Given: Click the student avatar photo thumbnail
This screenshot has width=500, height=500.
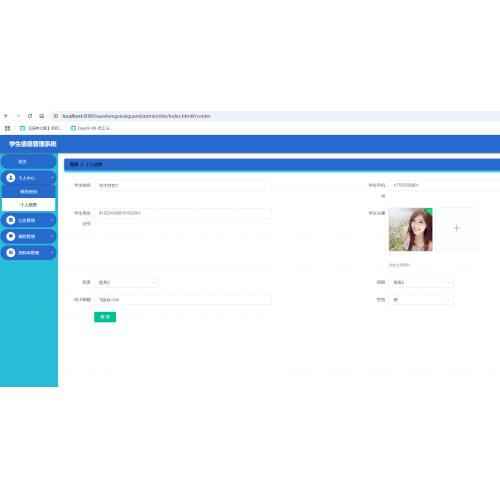Looking at the screenshot, I should [411, 229].
